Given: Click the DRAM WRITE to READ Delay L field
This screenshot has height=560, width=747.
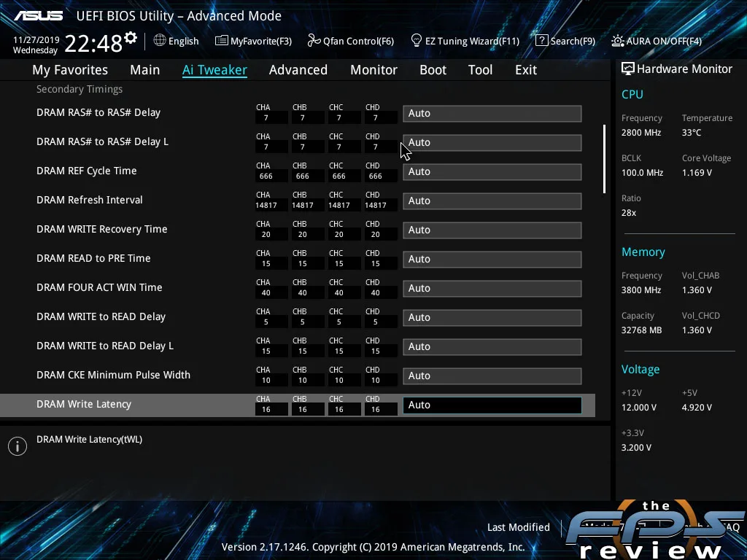Looking at the screenshot, I should (492, 346).
